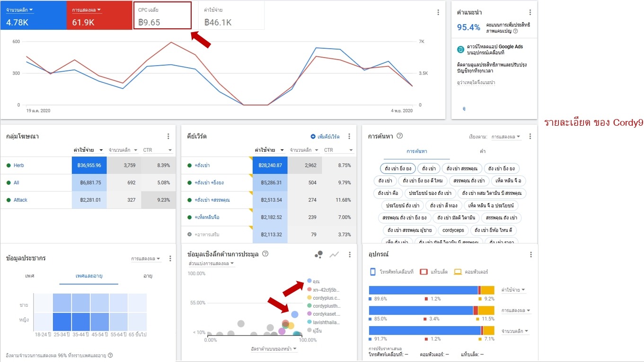644x362 pixels.
Task: Expand the เรียงตาม การแสดงผล sort dropdown
Action: click(x=506, y=137)
